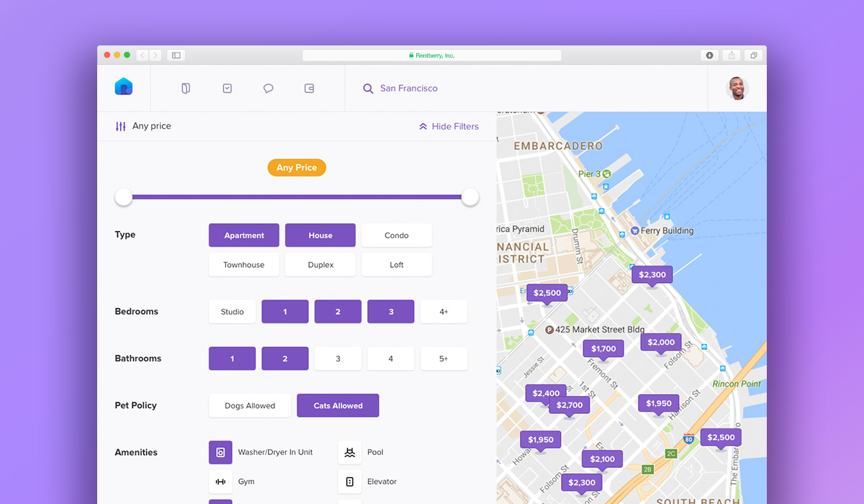
Task: Enable the Pool amenity
Action: point(349,452)
